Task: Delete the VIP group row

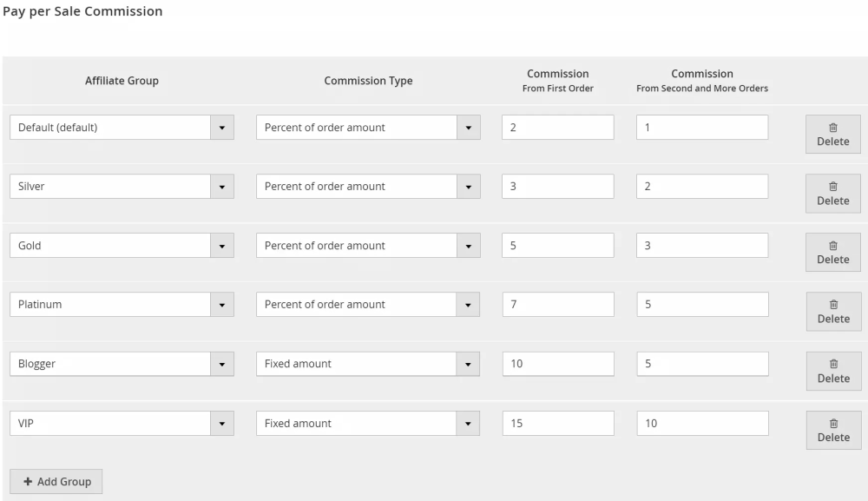Action: click(x=832, y=430)
